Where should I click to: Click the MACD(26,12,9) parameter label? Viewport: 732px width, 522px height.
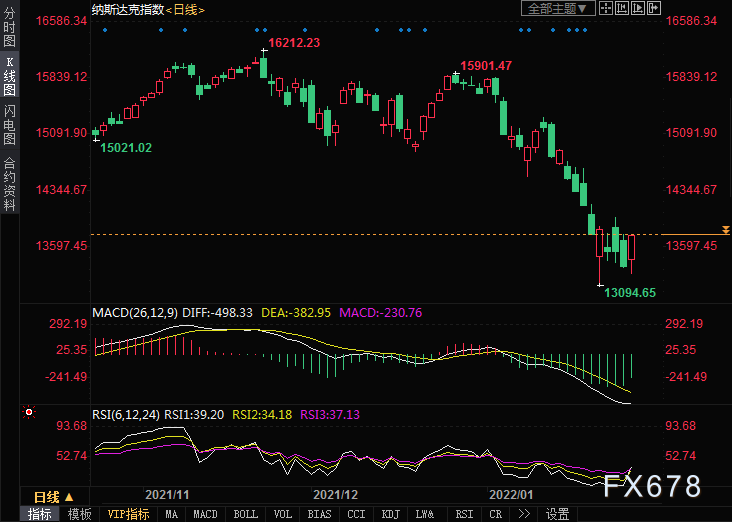pyautogui.click(x=135, y=313)
